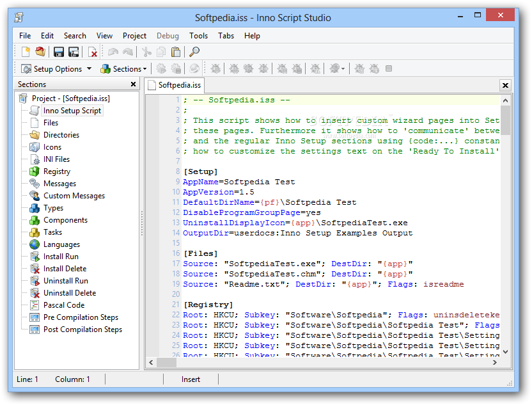Screen dimensions: 532x405
Task: Open the Tools menu
Action: click(198, 36)
